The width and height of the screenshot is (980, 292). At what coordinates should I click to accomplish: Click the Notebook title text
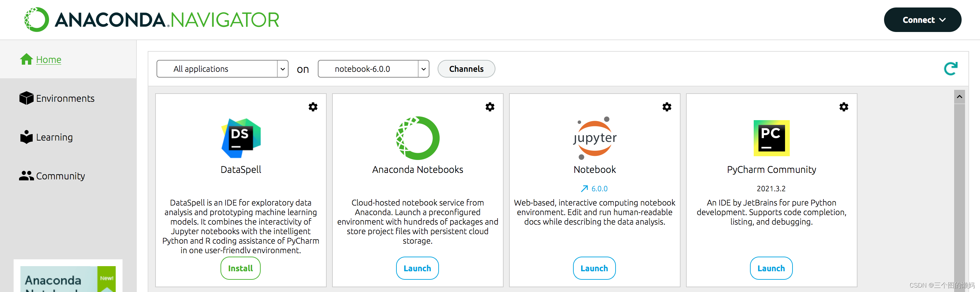(x=594, y=169)
